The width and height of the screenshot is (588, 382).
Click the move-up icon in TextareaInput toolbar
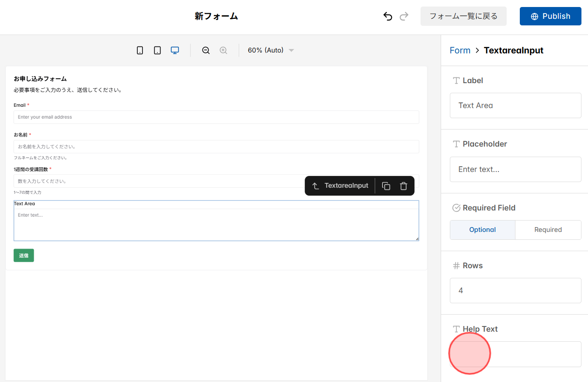316,186
